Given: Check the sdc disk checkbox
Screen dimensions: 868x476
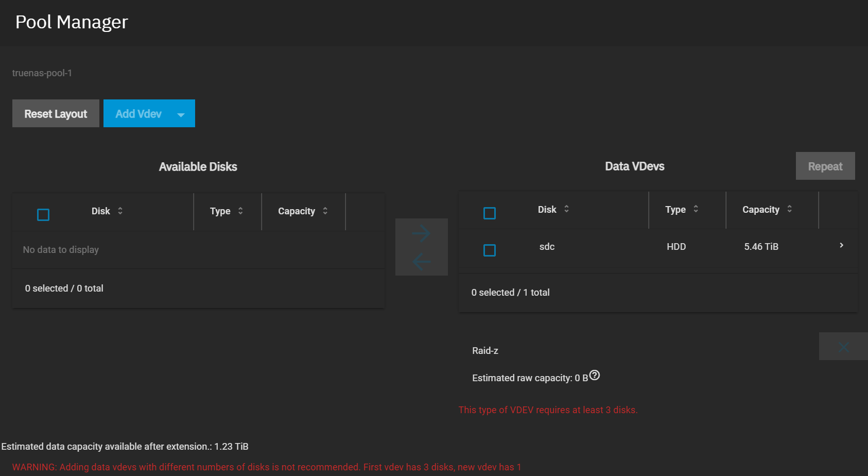Looking at the screenshot, I should click(490, 250).
